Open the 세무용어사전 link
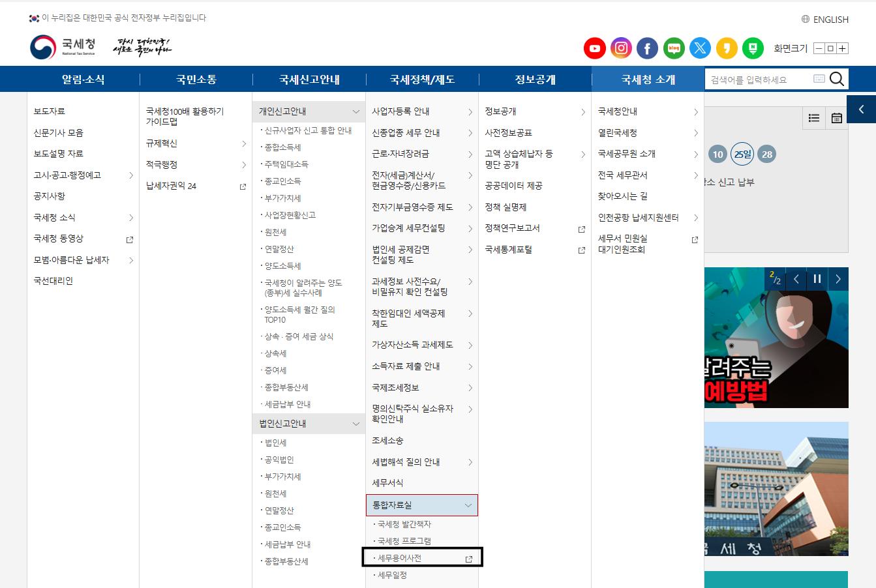 pyautogui.click(x=400, y=558)
